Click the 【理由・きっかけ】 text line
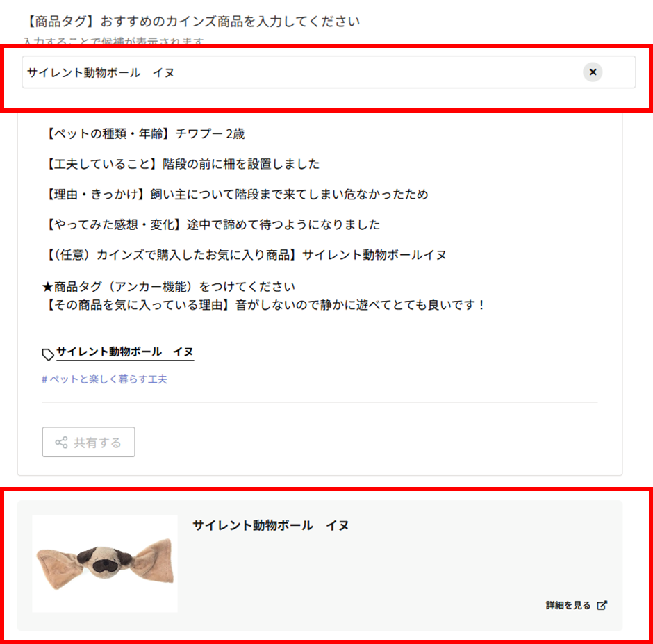The image size is (653, 644). point(235,194)
